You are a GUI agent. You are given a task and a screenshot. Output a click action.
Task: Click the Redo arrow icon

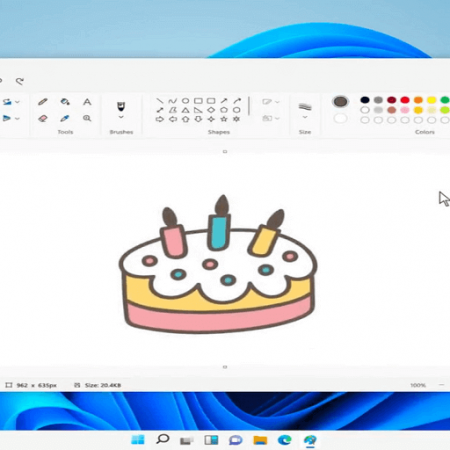coord(20,81)
